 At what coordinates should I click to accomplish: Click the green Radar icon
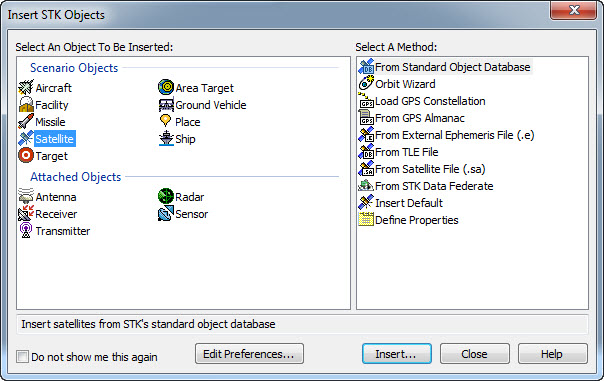pyautogui.click(x=166, y=196)
